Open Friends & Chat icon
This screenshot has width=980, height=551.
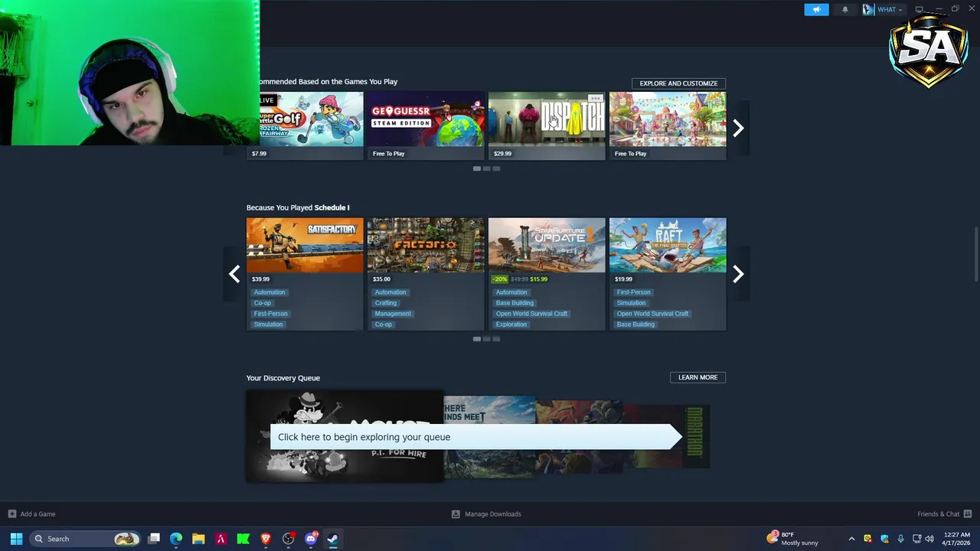(x=968, y=514)
